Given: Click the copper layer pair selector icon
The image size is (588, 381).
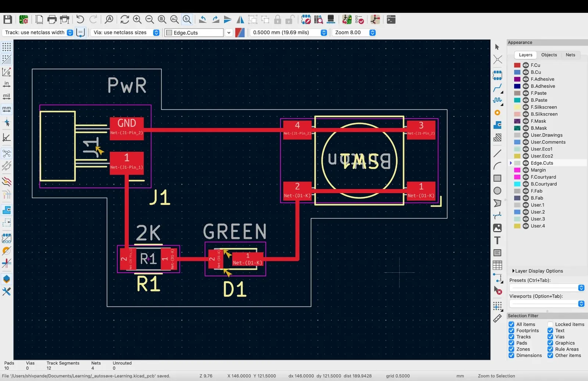Looking at the screenshot, I should [x=240, y=32].
